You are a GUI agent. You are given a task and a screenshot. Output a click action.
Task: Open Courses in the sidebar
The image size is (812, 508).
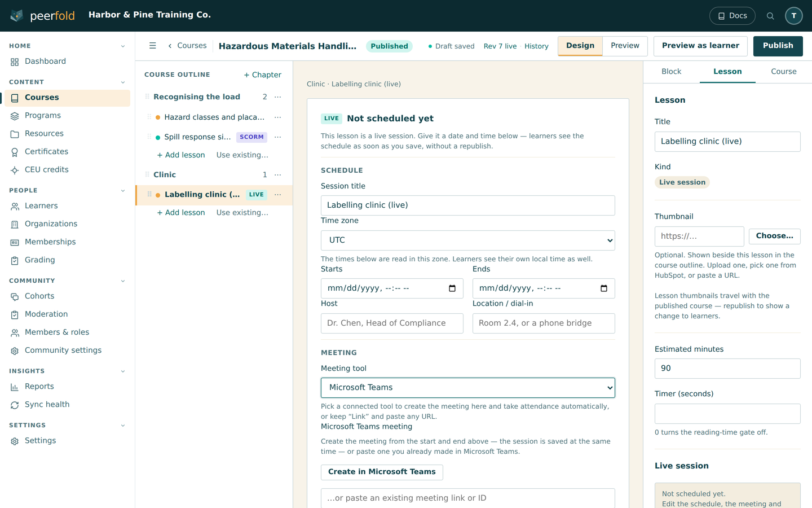tap(68, 98)
